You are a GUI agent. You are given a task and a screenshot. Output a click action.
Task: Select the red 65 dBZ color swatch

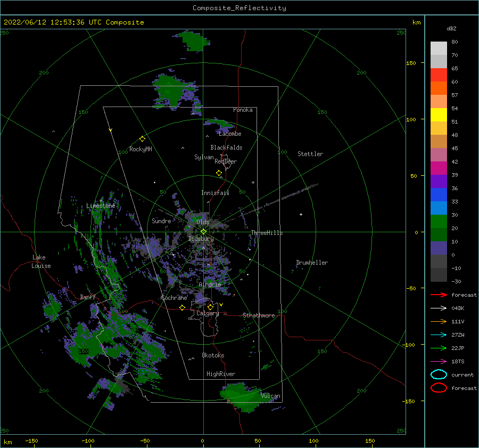pos(439,75)
